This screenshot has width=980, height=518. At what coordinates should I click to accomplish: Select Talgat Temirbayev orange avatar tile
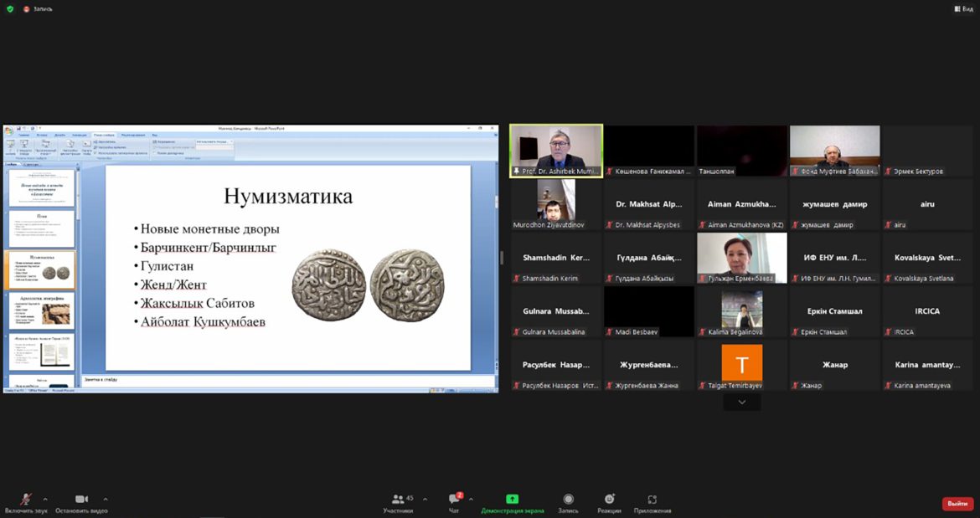741,364
